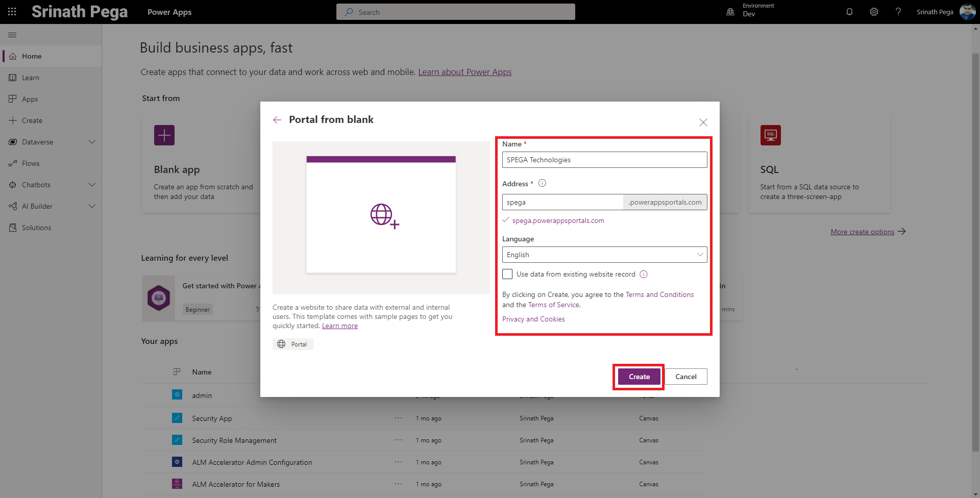Open the app launcher waffle icon
The image size is (980, 498).
(12, 12)
